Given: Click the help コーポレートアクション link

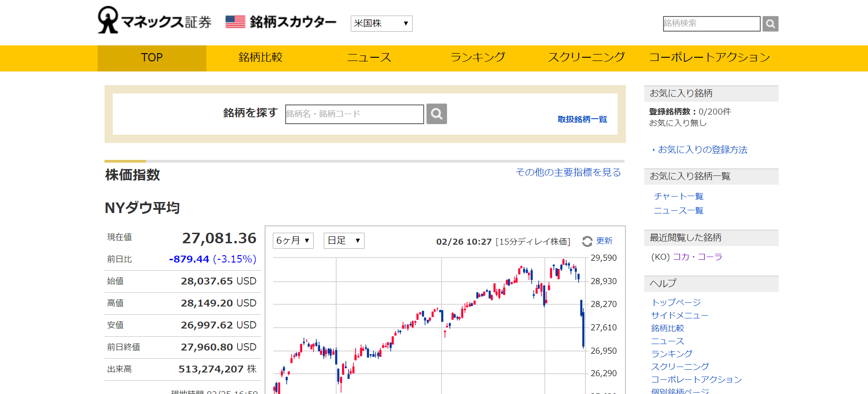Looking at the screenshot, I should [x=697, y=379].
